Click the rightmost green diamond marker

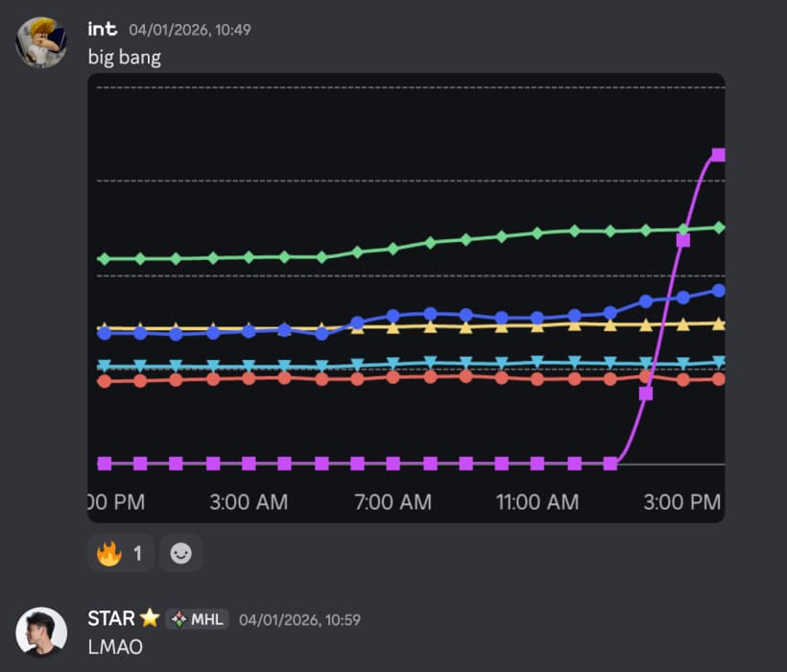tap(718, 228)
